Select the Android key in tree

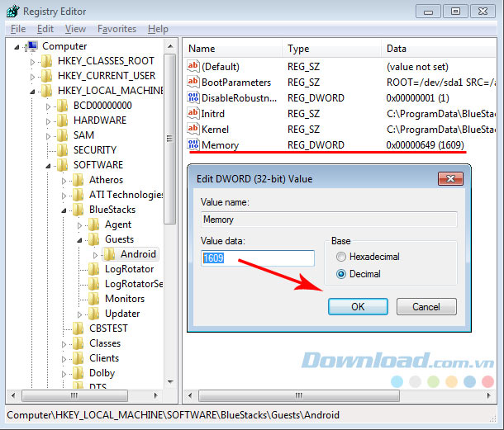tap(137, 254)
